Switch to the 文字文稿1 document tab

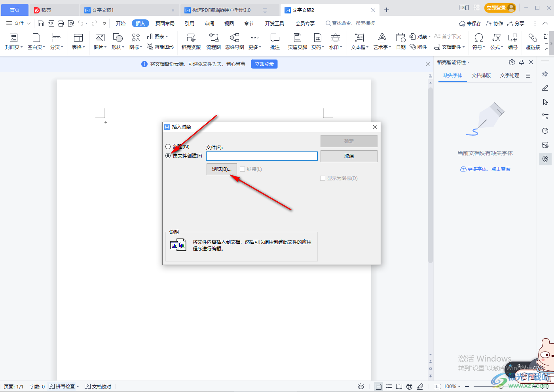(x=130, y=10)
